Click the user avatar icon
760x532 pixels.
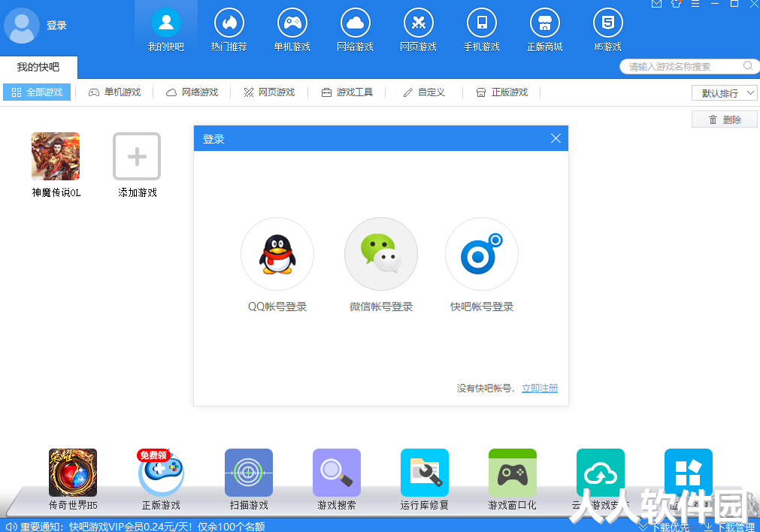[x=21, y=26]
